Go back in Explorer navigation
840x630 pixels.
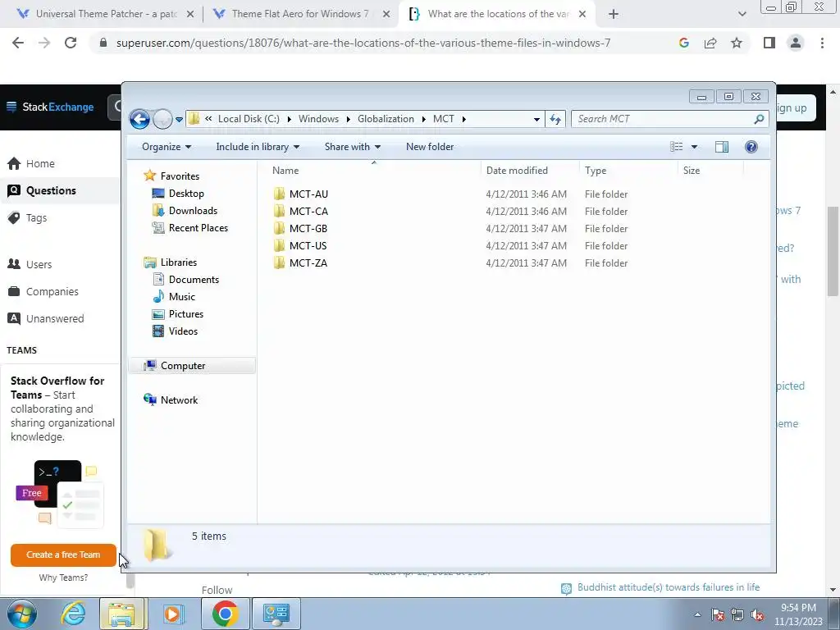[x=139, y=119]
